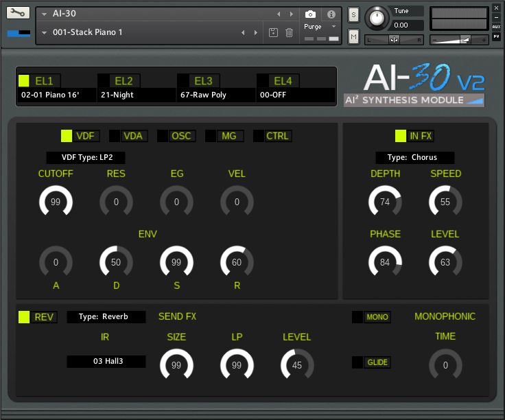The width and height of the screenshot is (505, 420).
Task: Click the CUTOFF knob showing 99
Action: (x=56, y=202)
